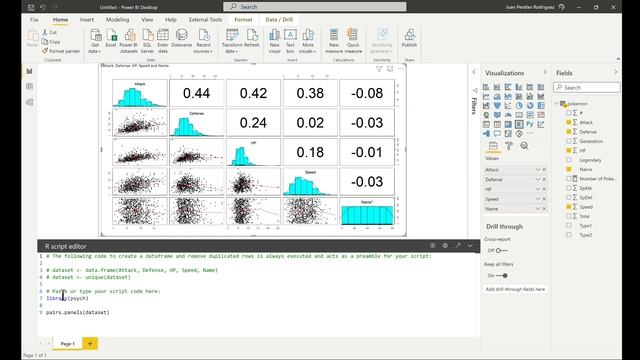Collapse the Visualizations pane

pyautogui.click(x=544, y=72)
